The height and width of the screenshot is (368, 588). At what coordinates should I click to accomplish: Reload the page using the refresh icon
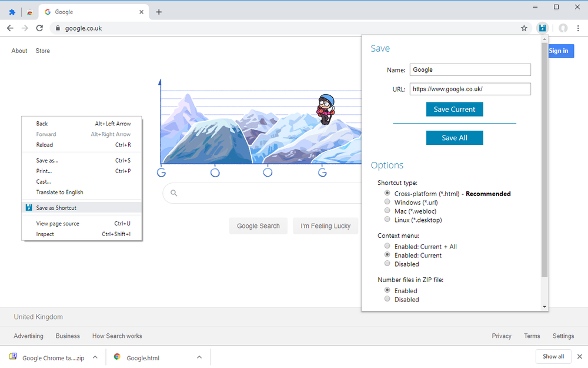(39, 28)
